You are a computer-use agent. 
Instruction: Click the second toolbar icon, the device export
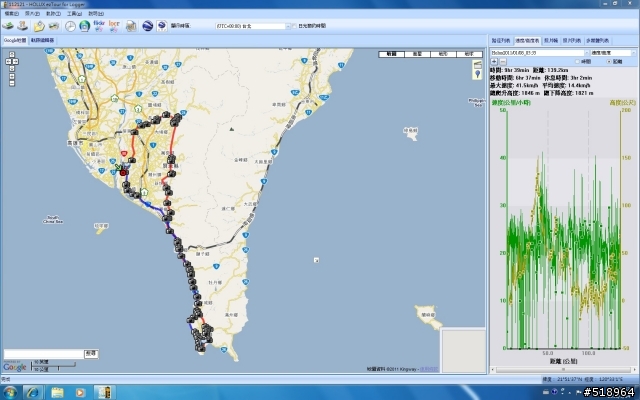[23, 26]
